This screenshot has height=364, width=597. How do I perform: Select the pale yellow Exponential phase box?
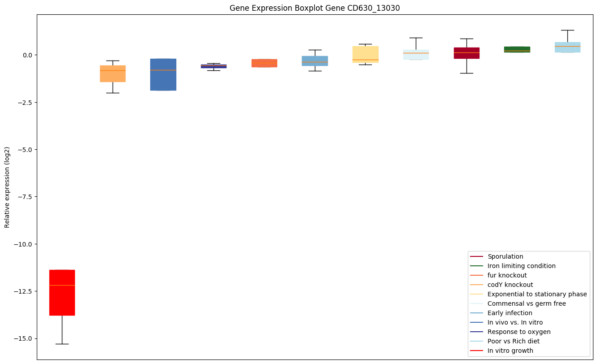pos(365,54)
